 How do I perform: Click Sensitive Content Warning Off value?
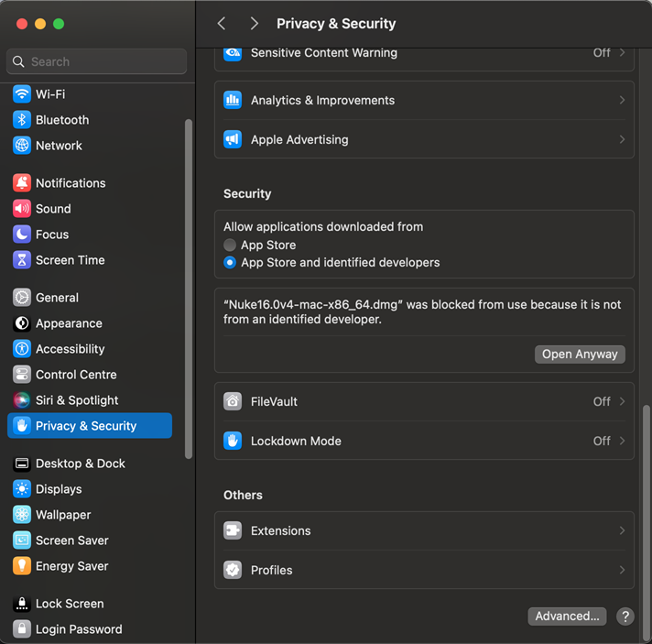[602, 53]
